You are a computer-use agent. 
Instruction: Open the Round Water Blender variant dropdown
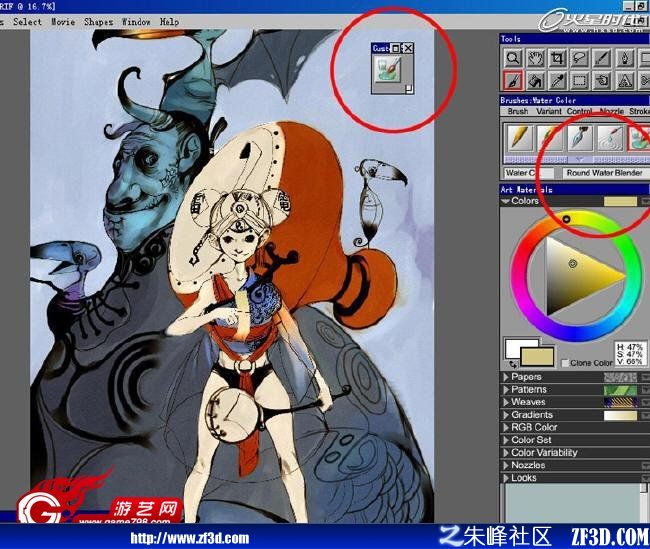coord(606,172)
